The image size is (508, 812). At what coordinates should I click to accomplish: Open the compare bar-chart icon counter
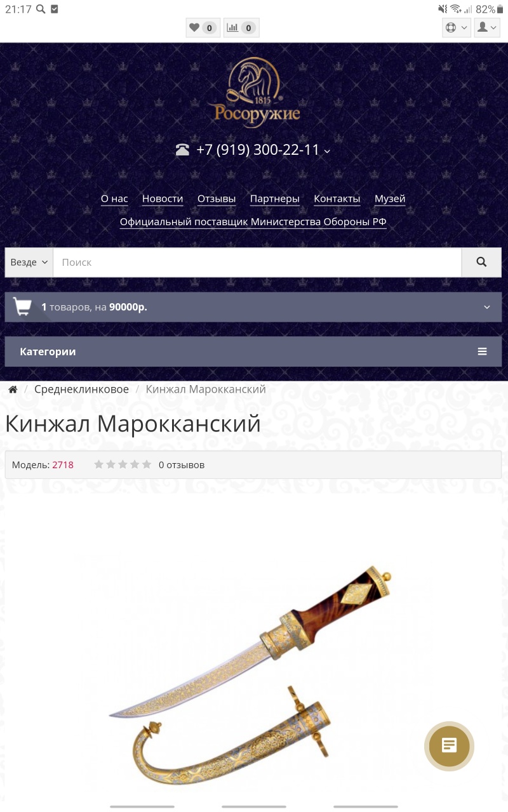241,28
